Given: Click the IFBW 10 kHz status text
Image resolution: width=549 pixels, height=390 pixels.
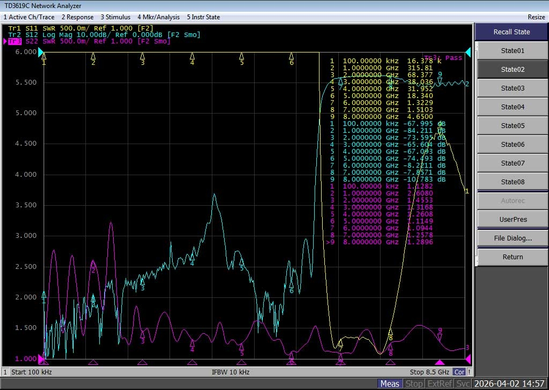Looking at the screenshot, I should click(231, 372).
